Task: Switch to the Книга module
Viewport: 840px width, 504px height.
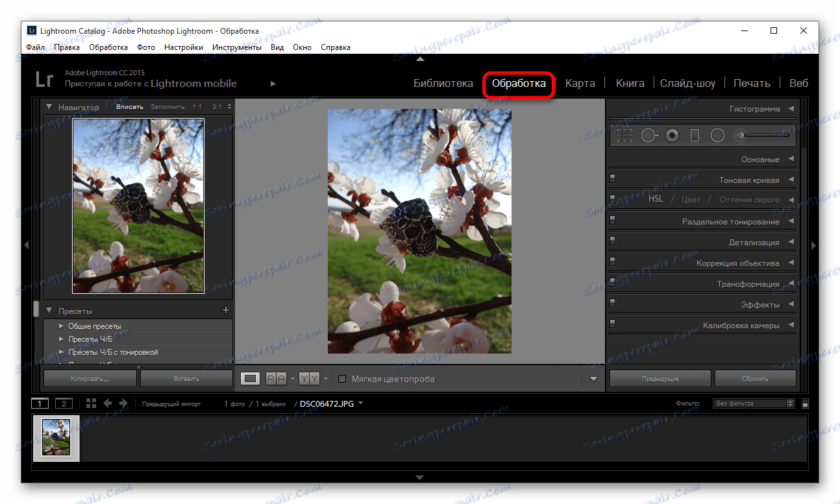Action: [630, 83]
